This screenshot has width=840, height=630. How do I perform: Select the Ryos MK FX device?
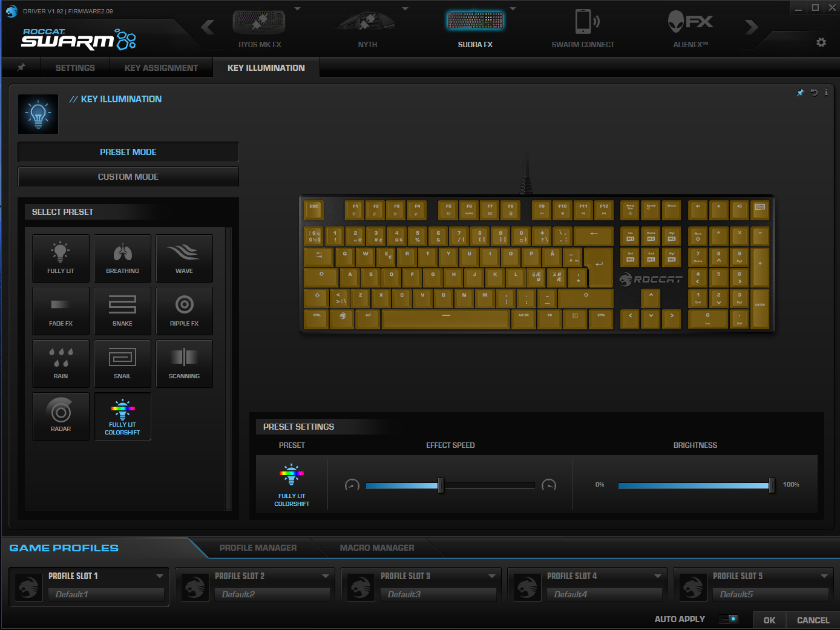click(260, 28)
